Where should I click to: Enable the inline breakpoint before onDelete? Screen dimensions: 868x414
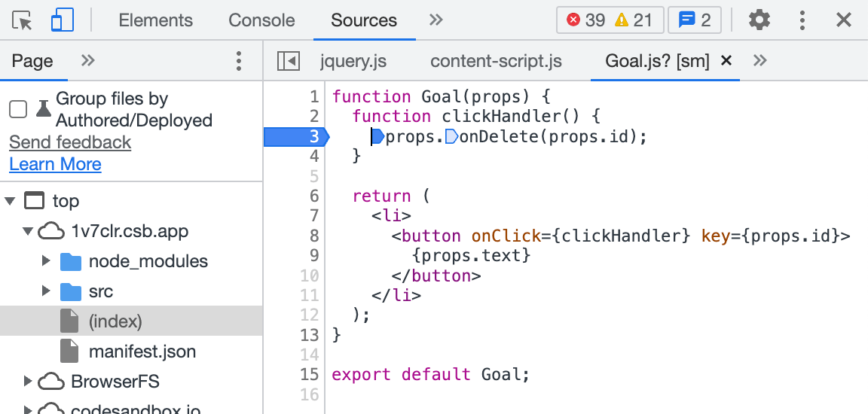click(x=452, y=136)
